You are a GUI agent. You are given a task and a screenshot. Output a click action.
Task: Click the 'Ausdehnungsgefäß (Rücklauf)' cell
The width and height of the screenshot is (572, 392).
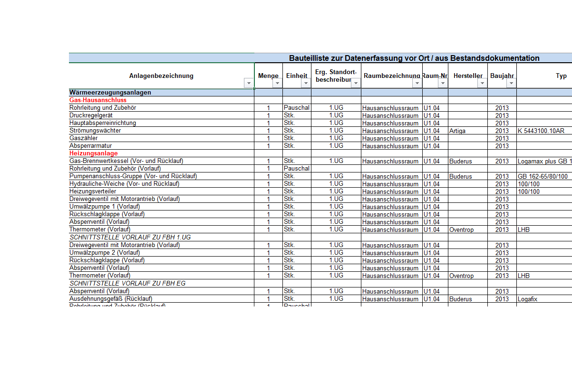click(162, 299)
